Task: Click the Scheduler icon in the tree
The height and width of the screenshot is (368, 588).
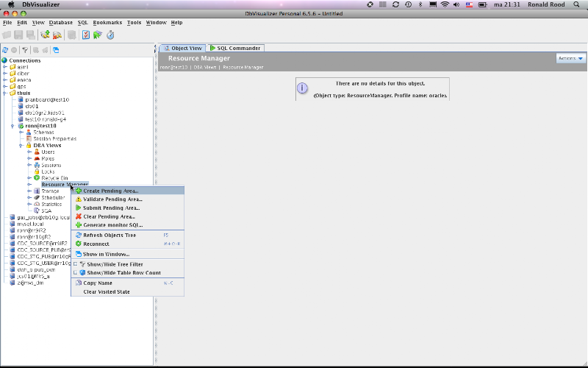Action: pyautogui.click(x=37, y=197)
